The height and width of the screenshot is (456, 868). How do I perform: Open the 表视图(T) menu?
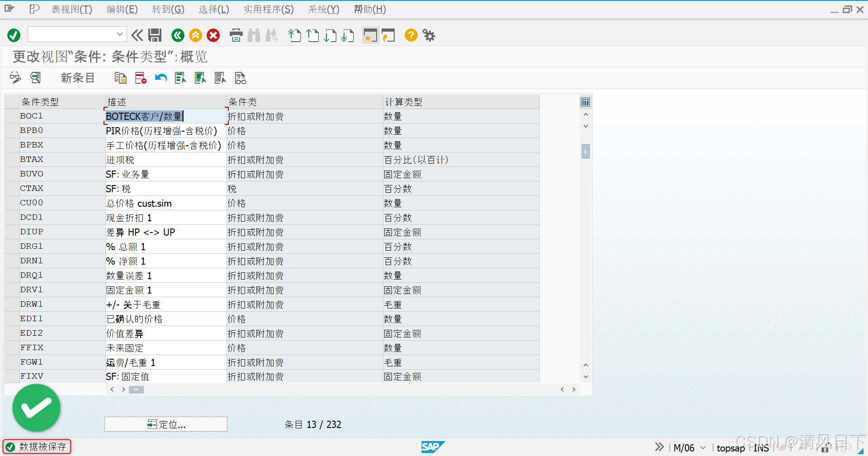point(72,9)
